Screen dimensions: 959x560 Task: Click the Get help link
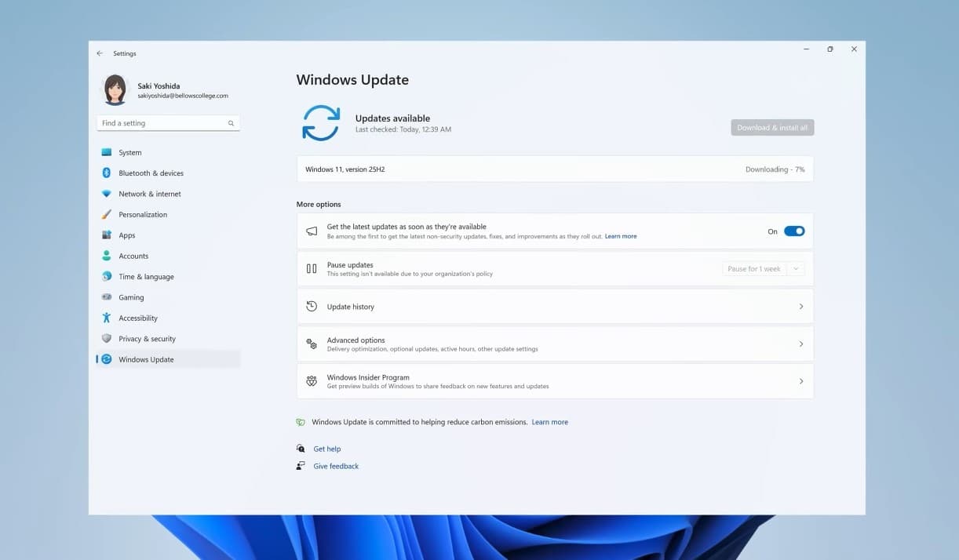(327, 449)
